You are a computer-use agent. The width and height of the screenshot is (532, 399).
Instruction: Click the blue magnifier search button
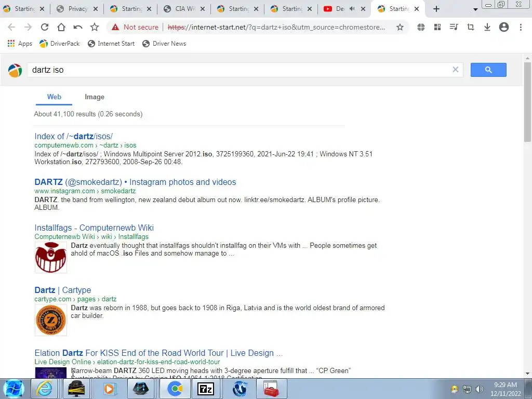tap(488, 70)
